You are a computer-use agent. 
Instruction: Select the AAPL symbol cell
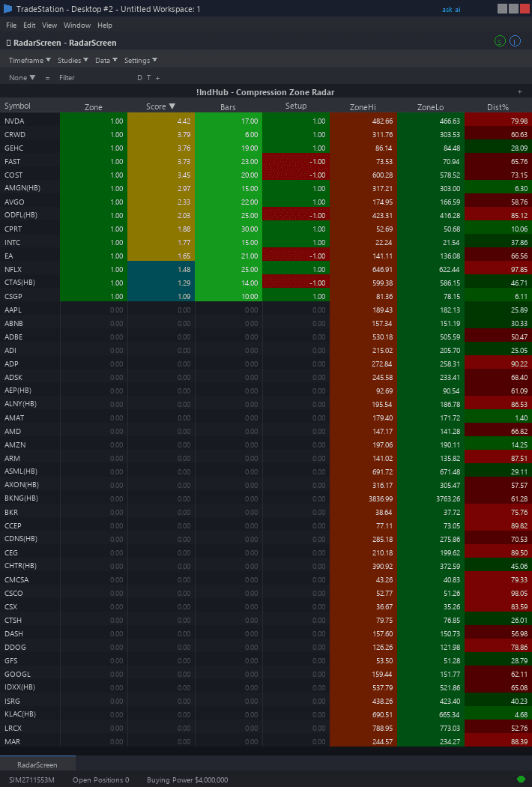(30, 310)
